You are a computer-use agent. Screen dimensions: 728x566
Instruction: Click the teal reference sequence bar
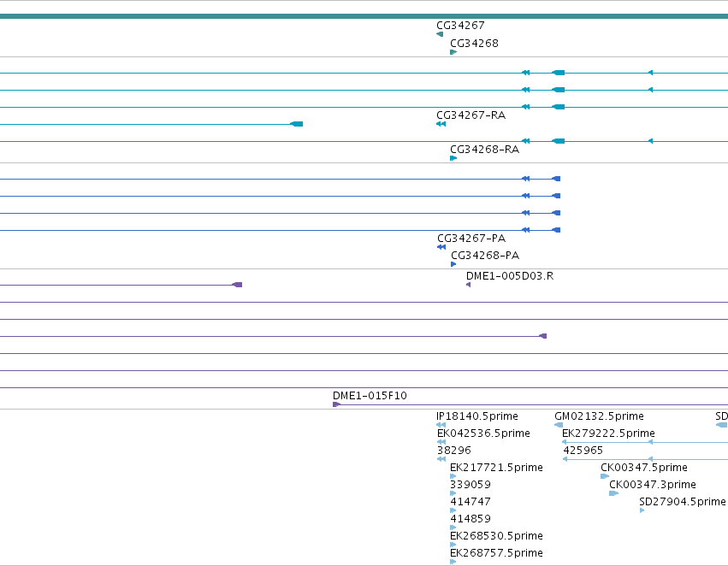[x=364, y=17]
